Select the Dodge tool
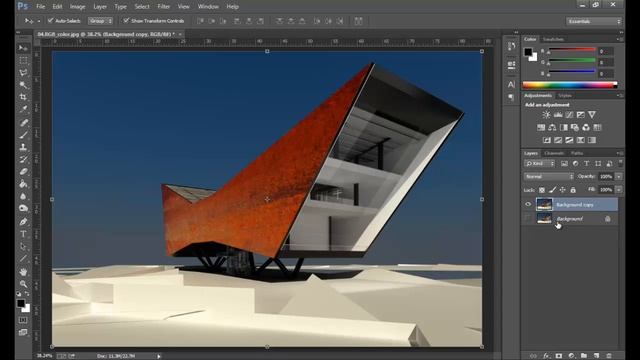 (x=23, y=208)
